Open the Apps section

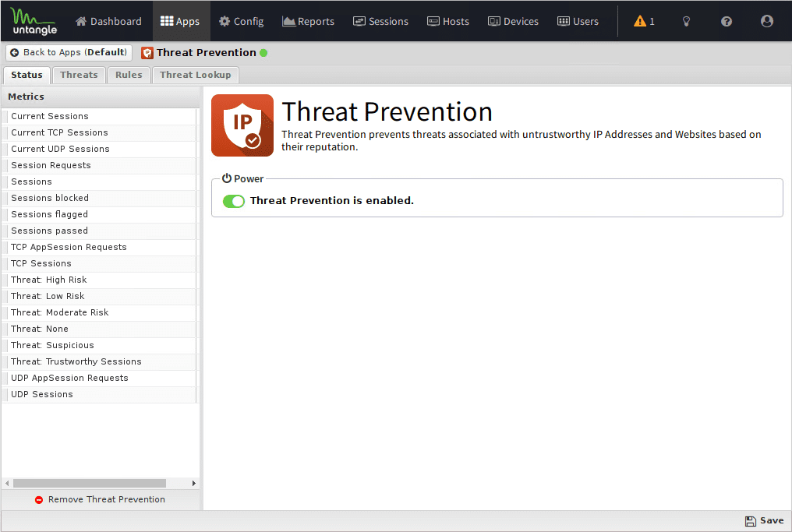pos(180,21)
